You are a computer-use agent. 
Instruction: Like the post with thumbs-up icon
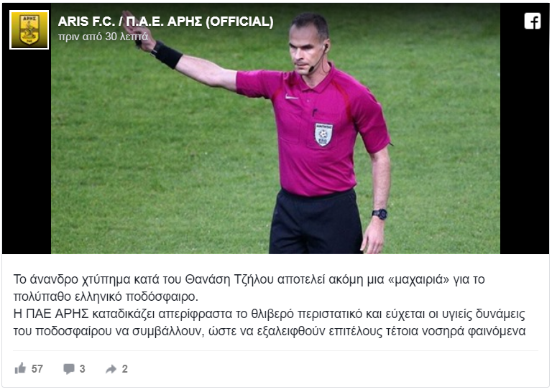pyautogui.click(x=20, y=368)
